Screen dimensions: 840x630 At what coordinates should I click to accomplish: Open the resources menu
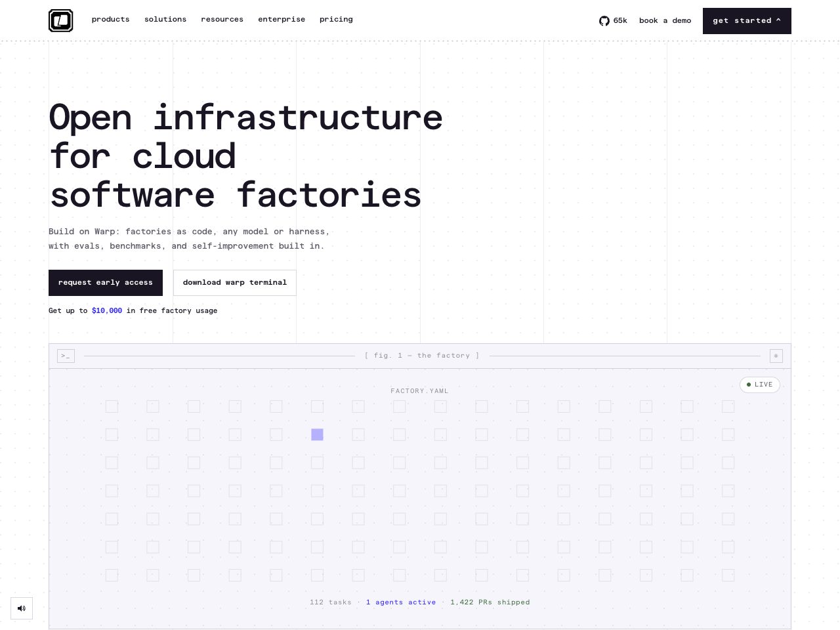click(x=222, y=19)
